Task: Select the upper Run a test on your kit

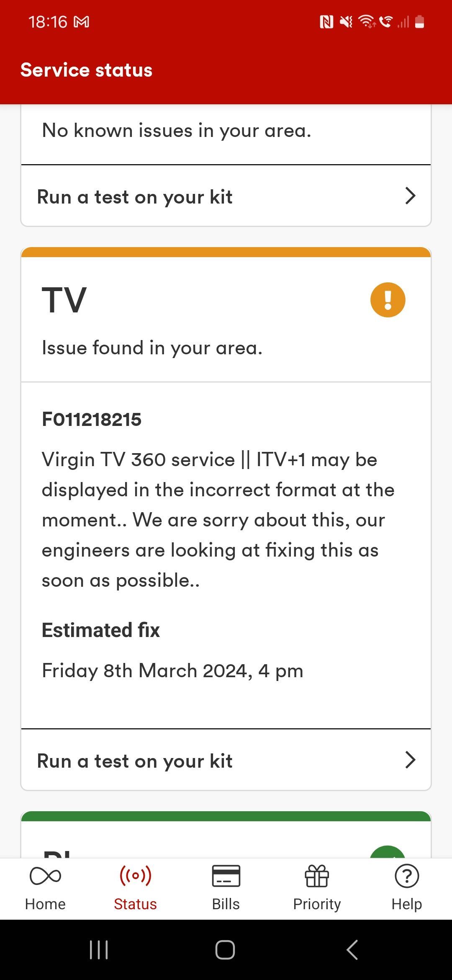Action: click(x=226, y=196)
